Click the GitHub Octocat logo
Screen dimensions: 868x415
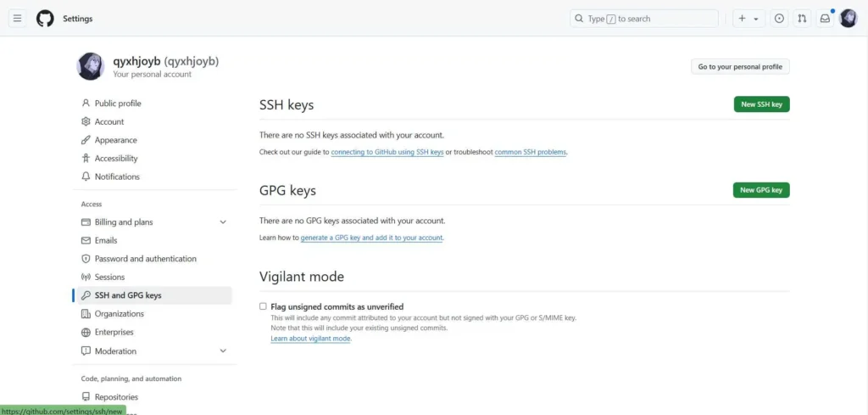pyautogui.click(x=45, y=19)
